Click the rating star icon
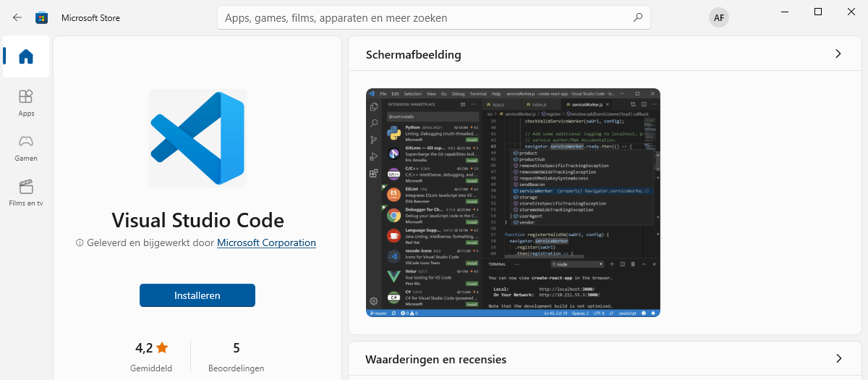Image resolution: width=868 pixels, height=380 pixels. pyautogui.click(x=162, y=348)
